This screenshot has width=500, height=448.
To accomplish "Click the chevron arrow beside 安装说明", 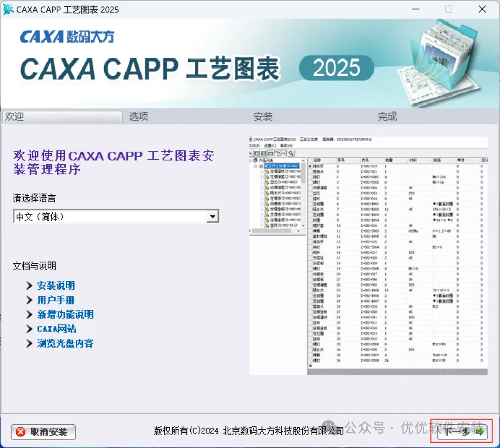I will click(x=29, y=286).
